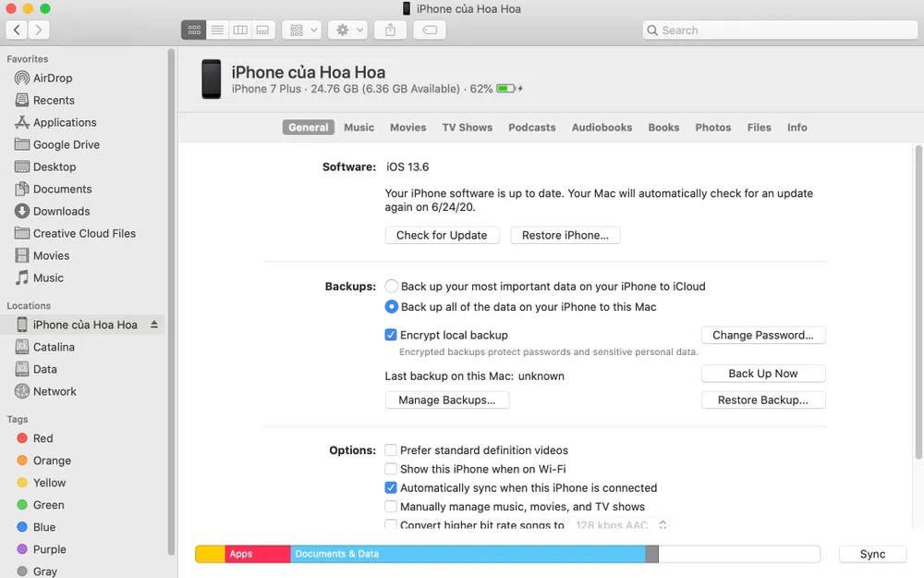Enable Show this iPhone when on Wi-Fi

point(391,469)
